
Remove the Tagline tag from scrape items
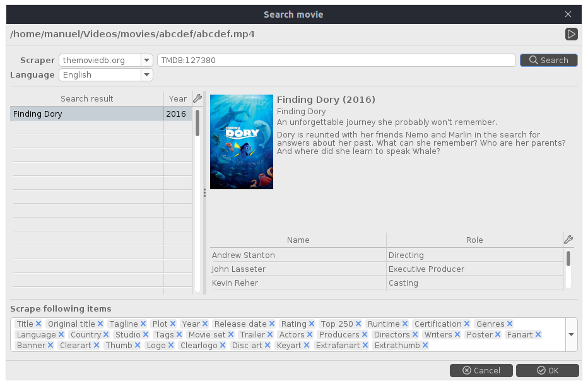[143, 324]
